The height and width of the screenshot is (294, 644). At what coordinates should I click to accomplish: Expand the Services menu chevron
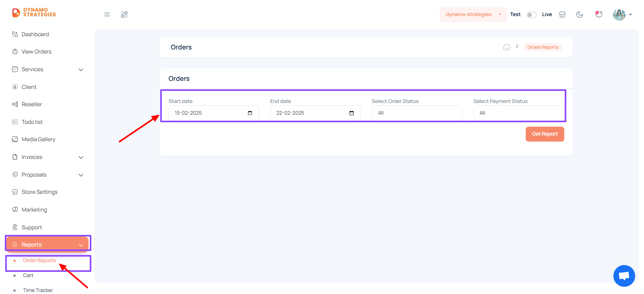[x=81, y=70]
